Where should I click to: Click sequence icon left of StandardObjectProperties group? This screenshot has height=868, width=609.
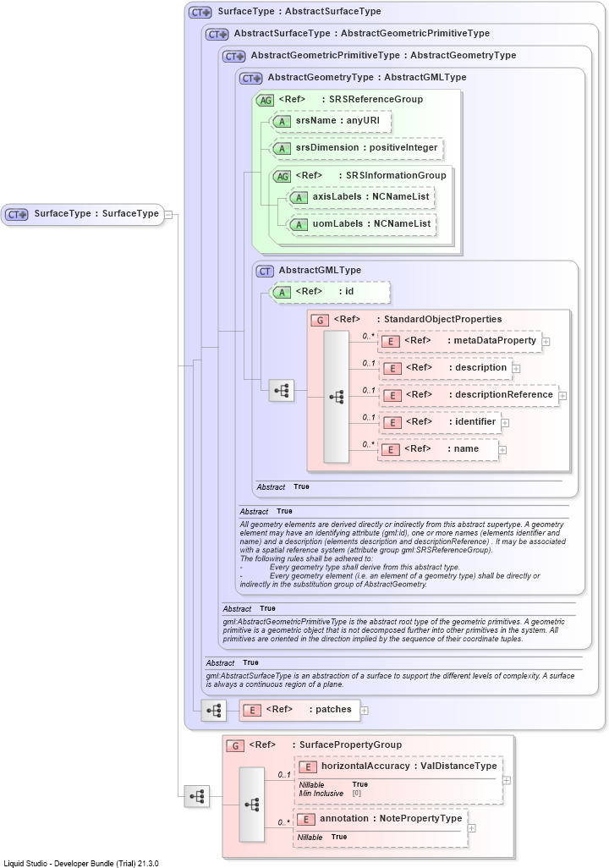click(282, 391)
